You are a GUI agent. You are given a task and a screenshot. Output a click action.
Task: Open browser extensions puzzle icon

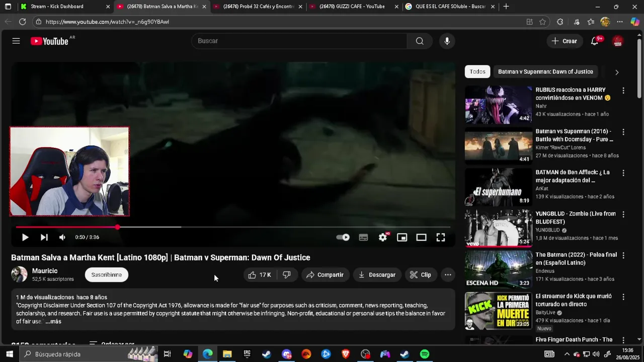tap(560, 22)
